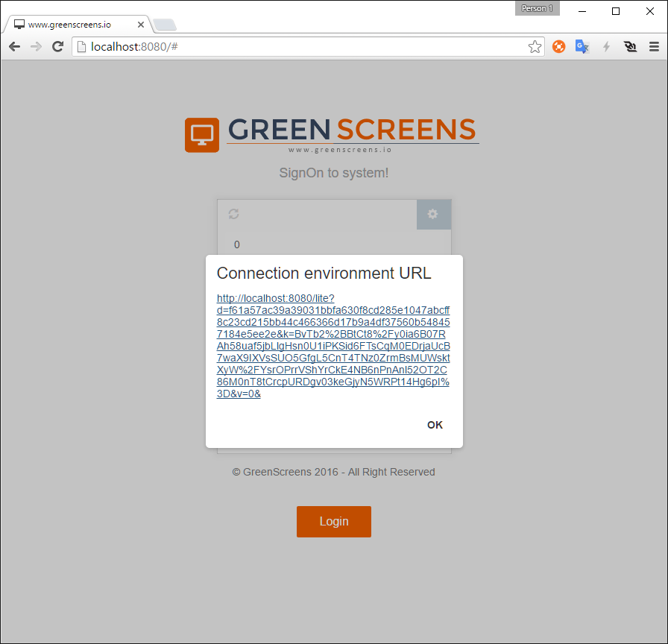Reload the page in the browser

57,47
